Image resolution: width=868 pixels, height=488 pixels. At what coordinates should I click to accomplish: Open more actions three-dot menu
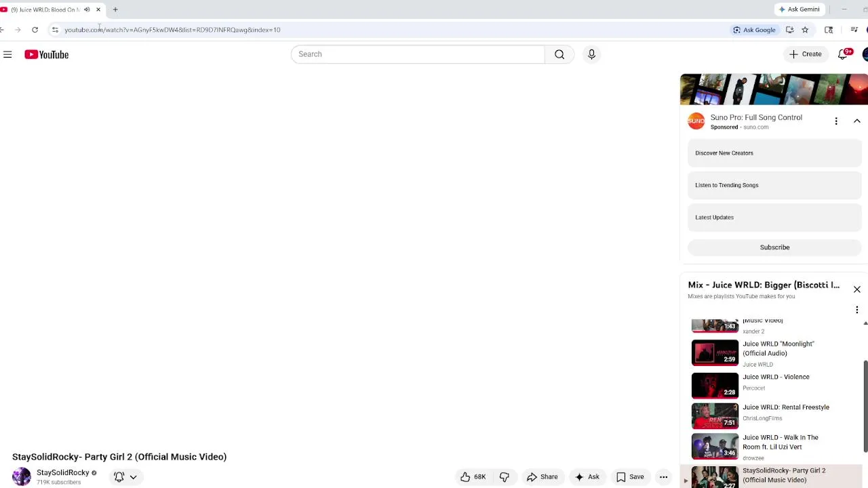(664, 477)
